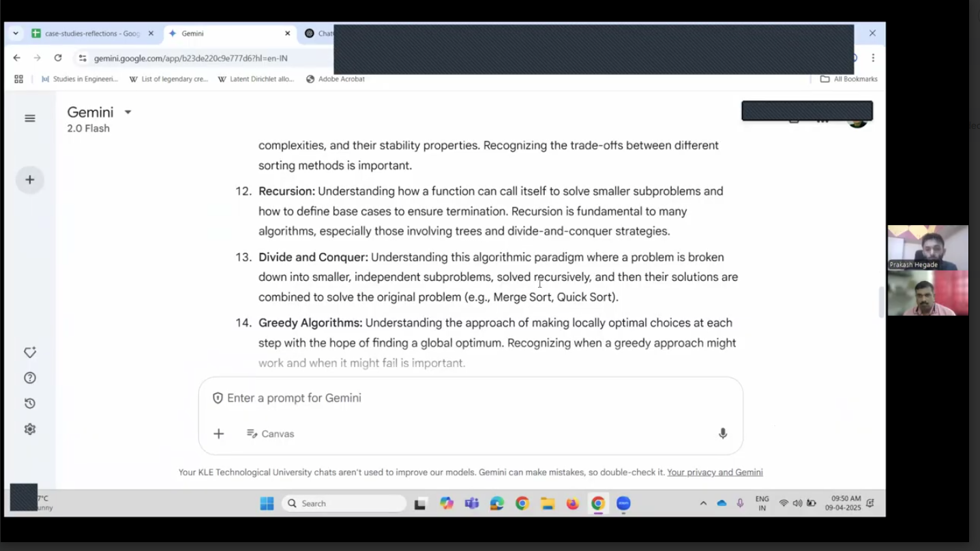The height and width of the screenshot is (551, 980).
Task: Reload the page with refresh icon
Action: 58,58
